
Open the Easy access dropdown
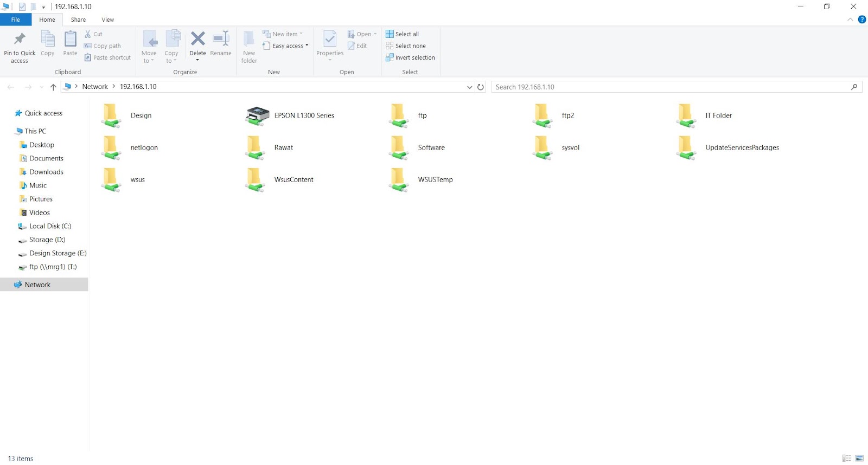click(x=285, y=46)
